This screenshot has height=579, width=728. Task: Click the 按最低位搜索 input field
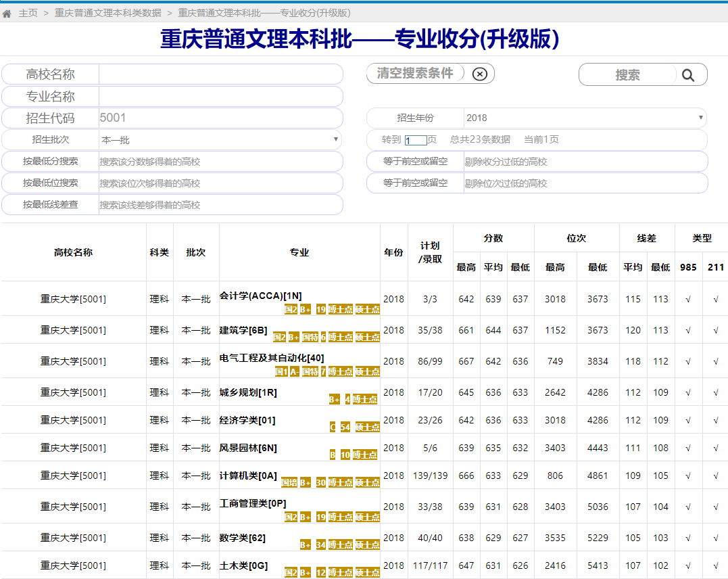pos(220,183)
